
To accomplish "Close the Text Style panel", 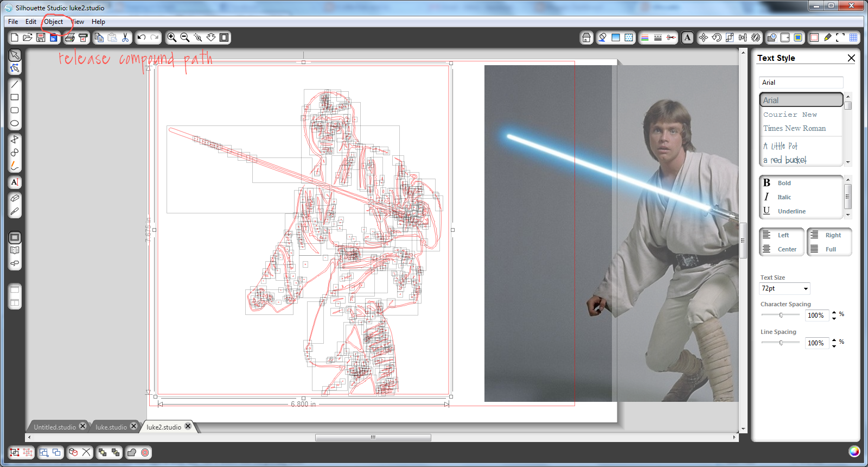I will click(x=851, y=58).
